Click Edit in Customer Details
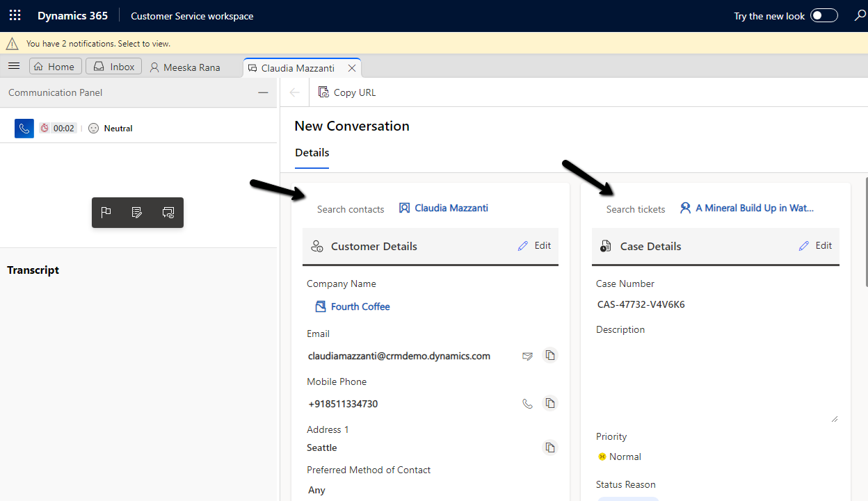Viewport: 868px width, 501px height. [534, 246]
